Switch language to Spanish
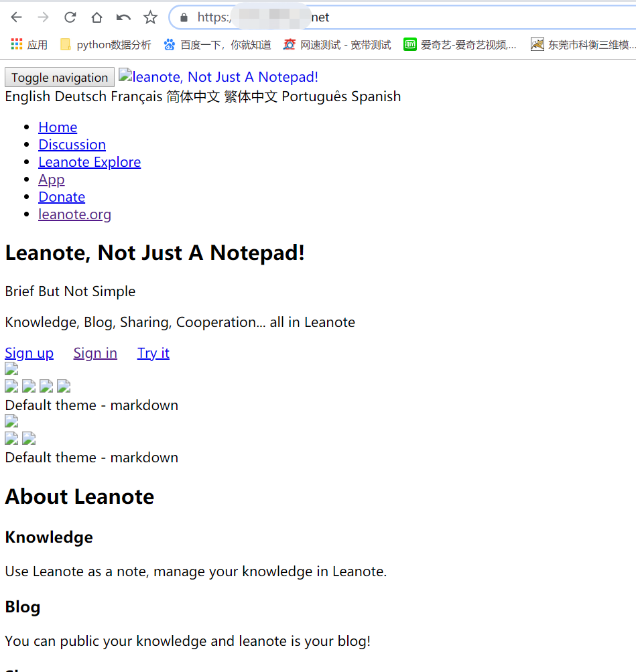 pyautogui.click(x=376, y=96)
